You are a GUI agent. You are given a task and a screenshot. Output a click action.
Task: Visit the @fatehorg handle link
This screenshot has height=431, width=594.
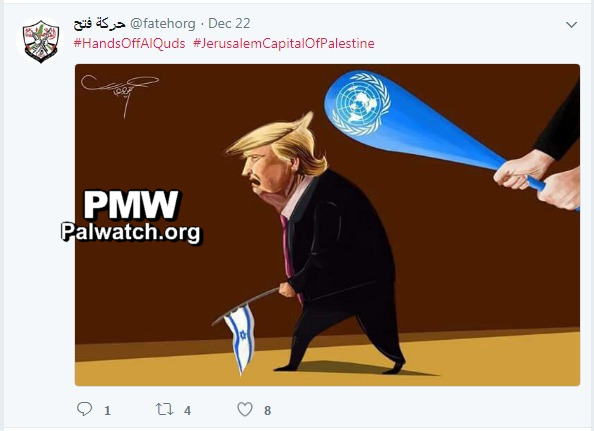163,23
